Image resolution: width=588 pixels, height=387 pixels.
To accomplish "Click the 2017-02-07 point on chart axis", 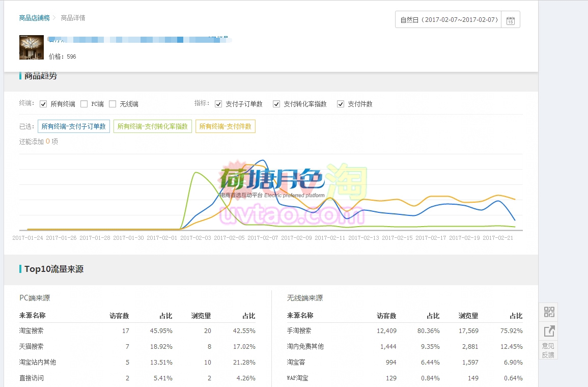I will click(x=263, y=238).
